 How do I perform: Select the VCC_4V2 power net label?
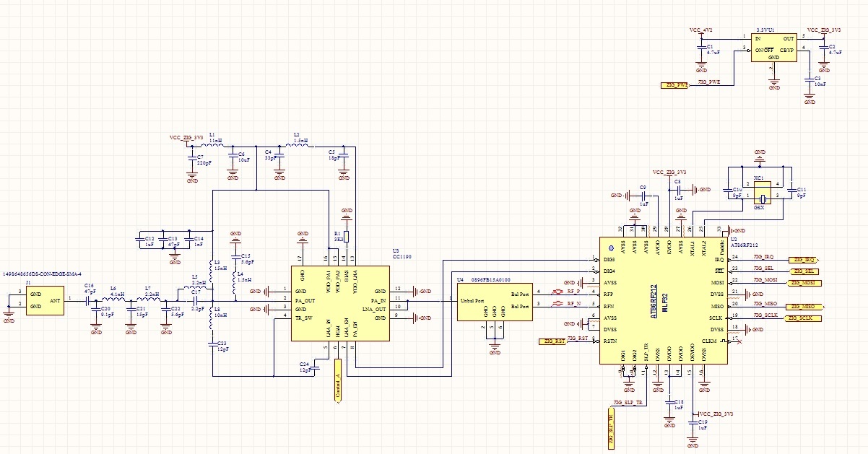(x=700, y=30)
